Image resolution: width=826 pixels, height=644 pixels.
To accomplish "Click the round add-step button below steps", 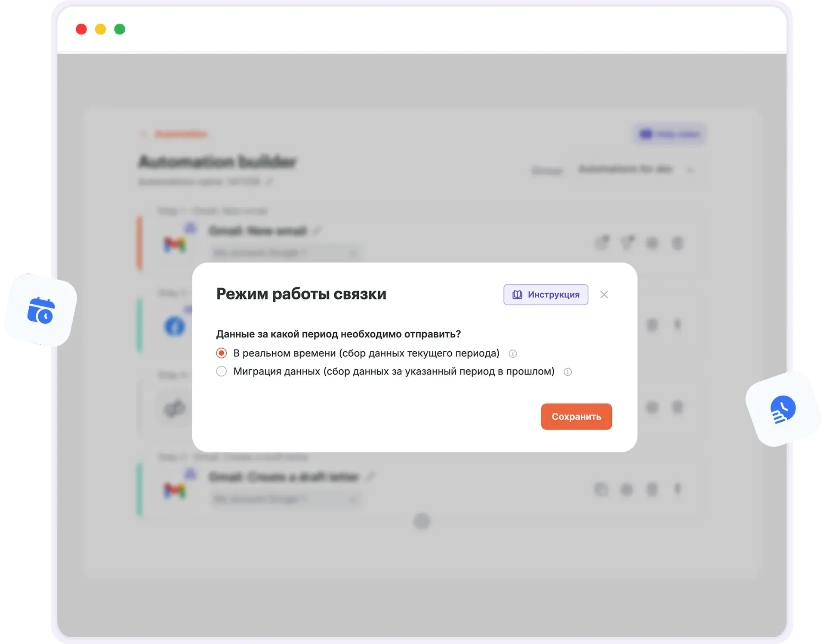I will pos(422,521).
